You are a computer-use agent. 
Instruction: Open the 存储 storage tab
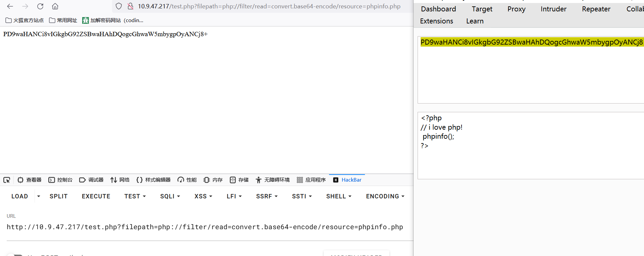[x=239, y=180]
